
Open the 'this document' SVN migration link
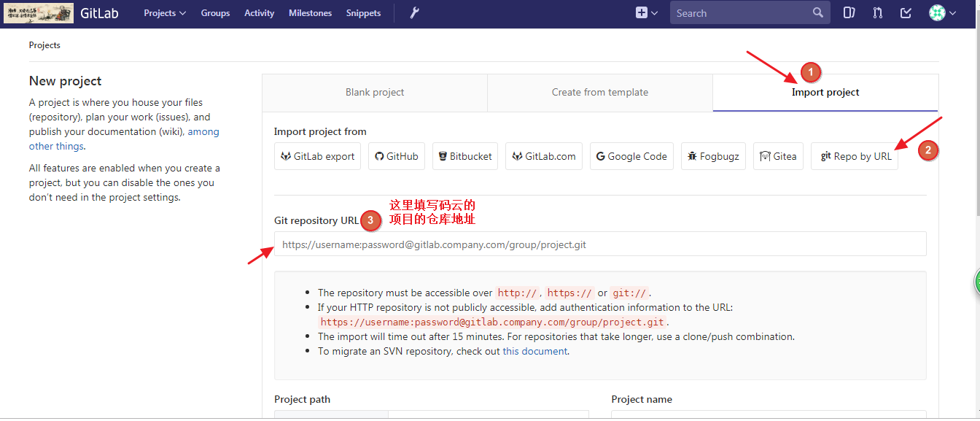(534, 351)
